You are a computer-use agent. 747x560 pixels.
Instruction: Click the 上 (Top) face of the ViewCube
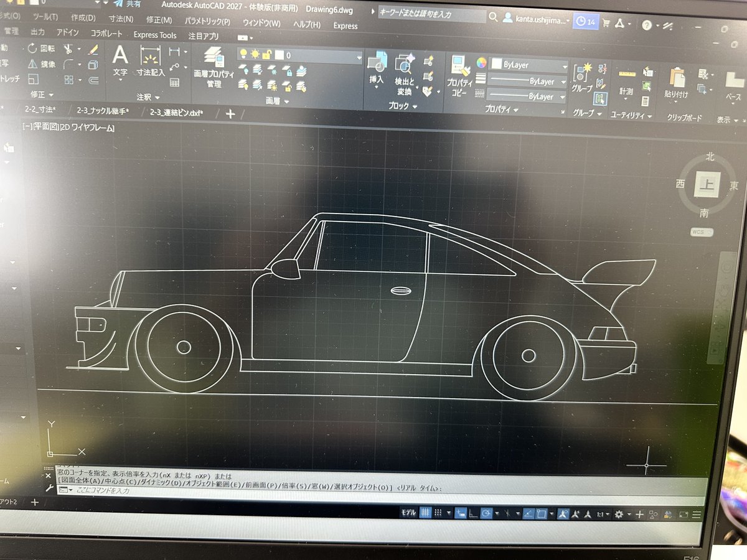click(707, 184)
